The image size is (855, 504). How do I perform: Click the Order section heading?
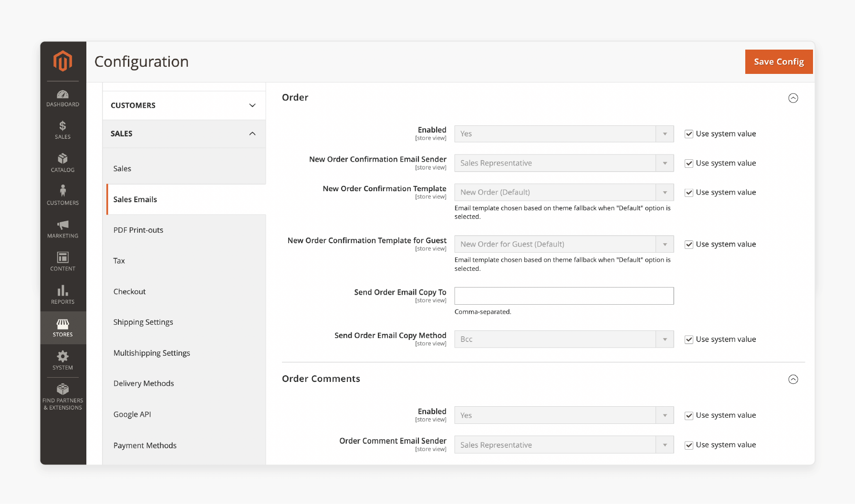pyautogui.click(x=295, y=98)
